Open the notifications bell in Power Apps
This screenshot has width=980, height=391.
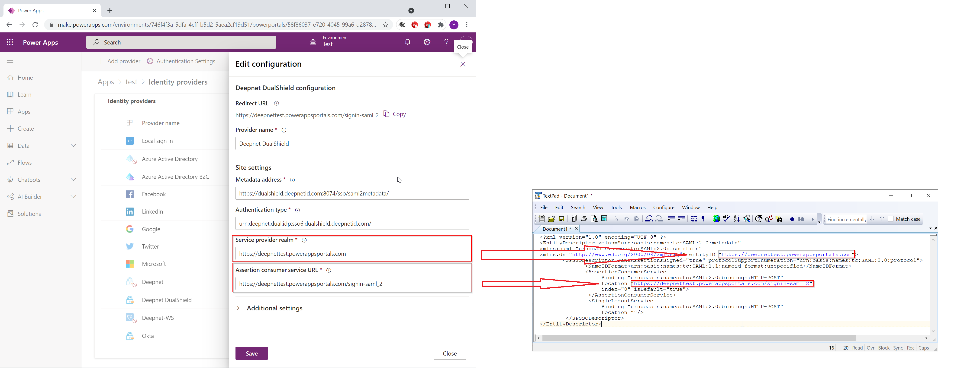click(407, 42)
